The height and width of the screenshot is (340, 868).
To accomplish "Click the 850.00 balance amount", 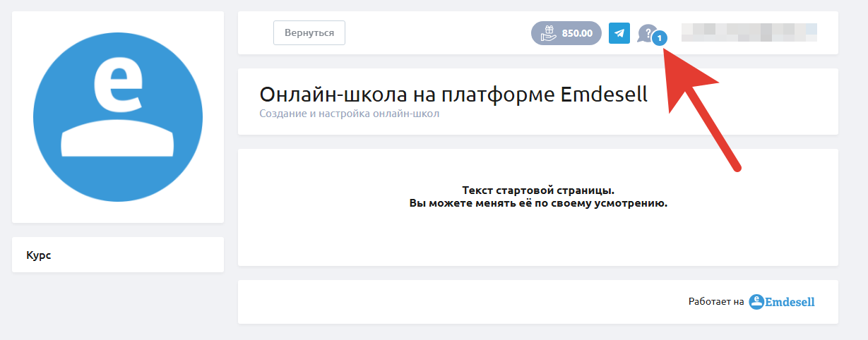I will tap(577, 33).
